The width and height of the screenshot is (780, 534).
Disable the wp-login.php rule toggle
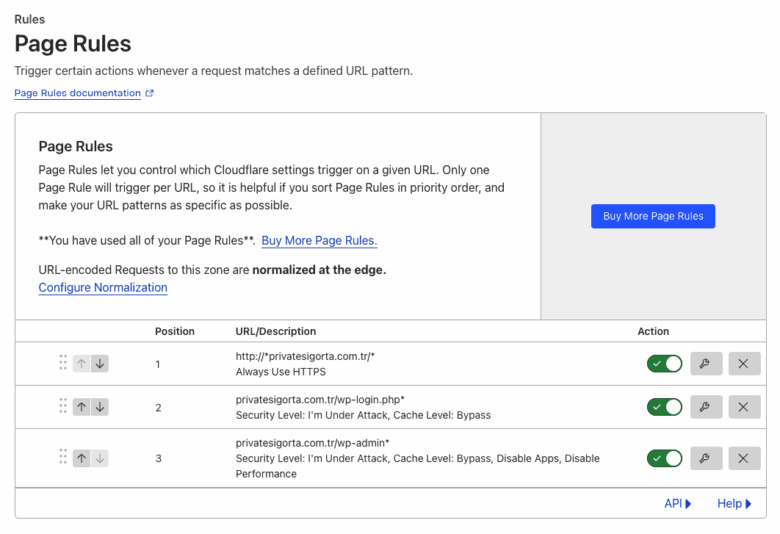[x=664, y=407]
